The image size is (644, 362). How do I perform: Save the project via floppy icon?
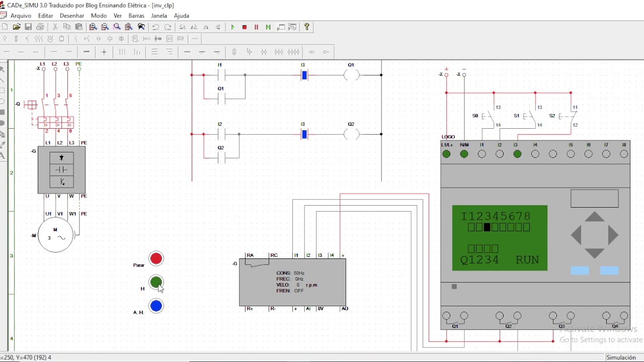[x=29, y=27]
